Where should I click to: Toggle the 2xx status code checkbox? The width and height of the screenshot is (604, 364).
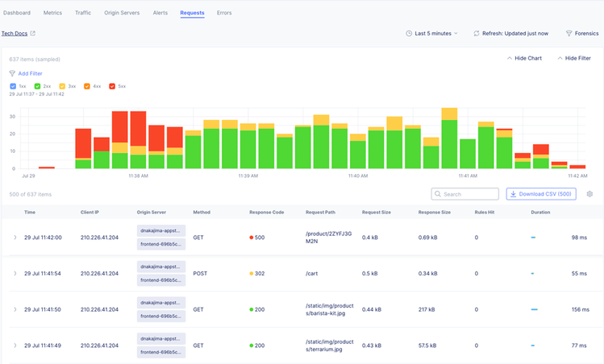click(37, 86)
